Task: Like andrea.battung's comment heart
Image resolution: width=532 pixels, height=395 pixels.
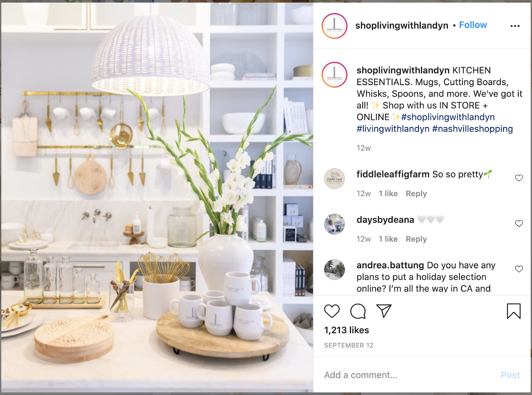Action: click(519, 269)
